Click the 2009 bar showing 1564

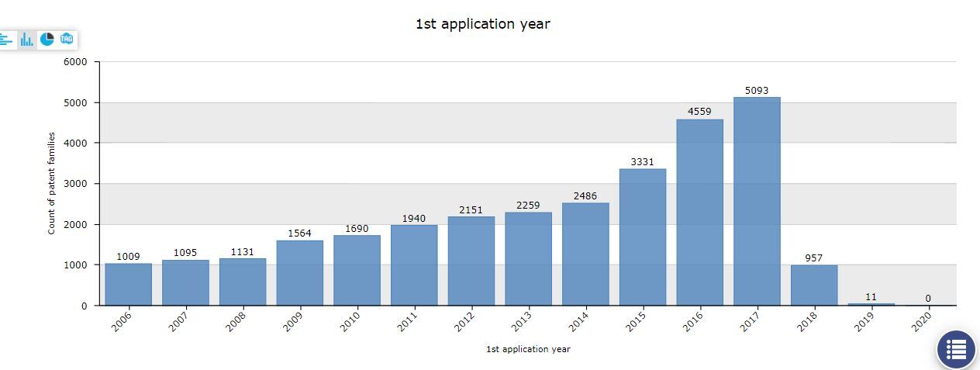click(x=299, y=272)
